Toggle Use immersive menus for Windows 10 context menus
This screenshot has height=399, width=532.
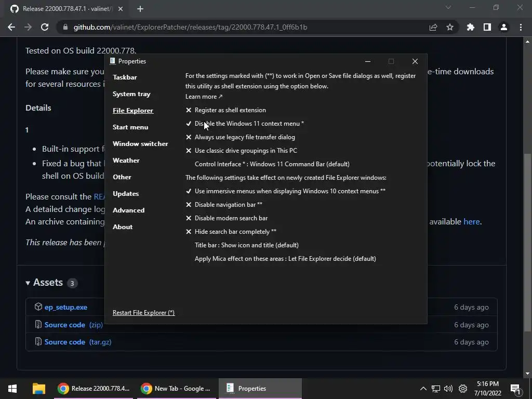click(285, 191)
